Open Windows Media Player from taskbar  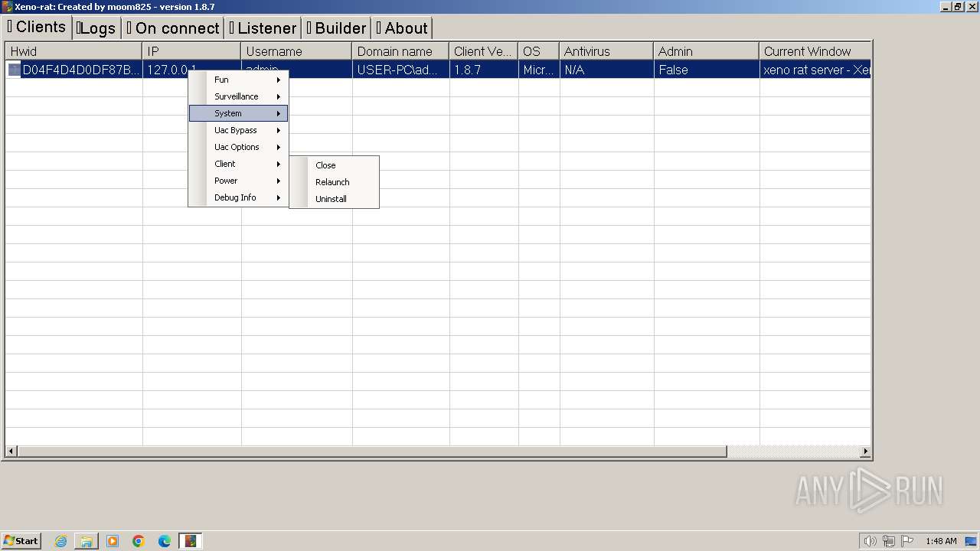pos(113,541)
